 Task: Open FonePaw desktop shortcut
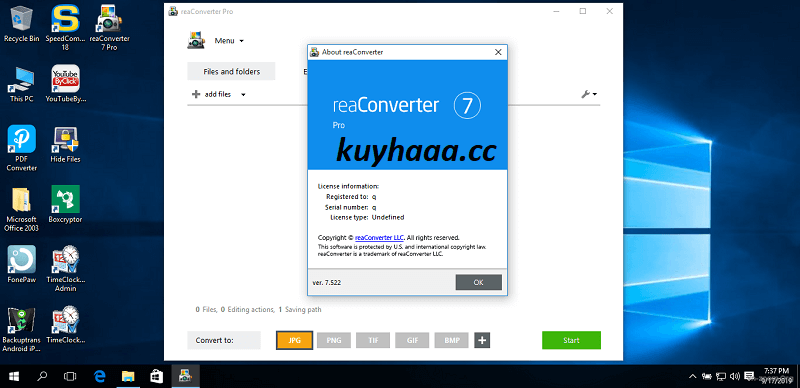pyautogui.click(x=21, y=264)
